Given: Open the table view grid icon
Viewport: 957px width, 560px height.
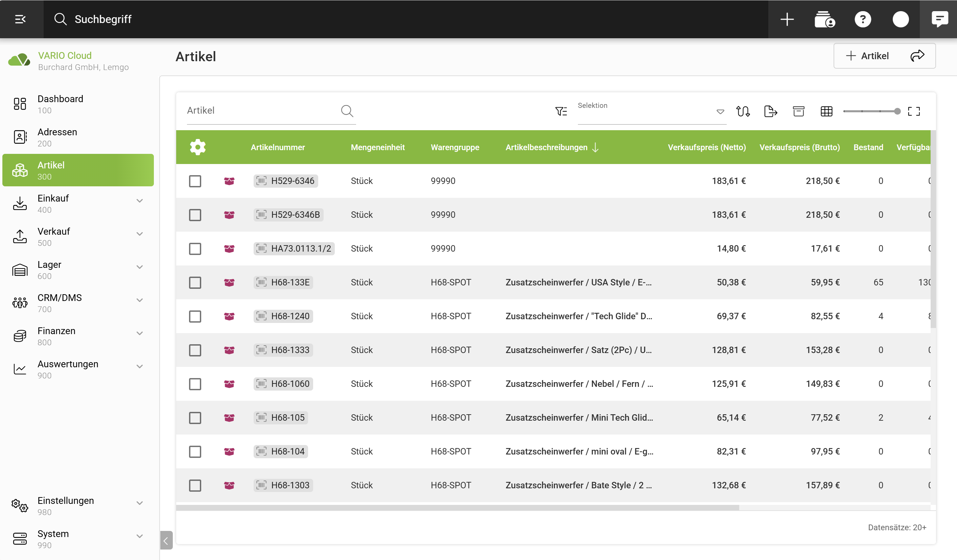Looking at the screenshot, I should (x=827, y=111).
